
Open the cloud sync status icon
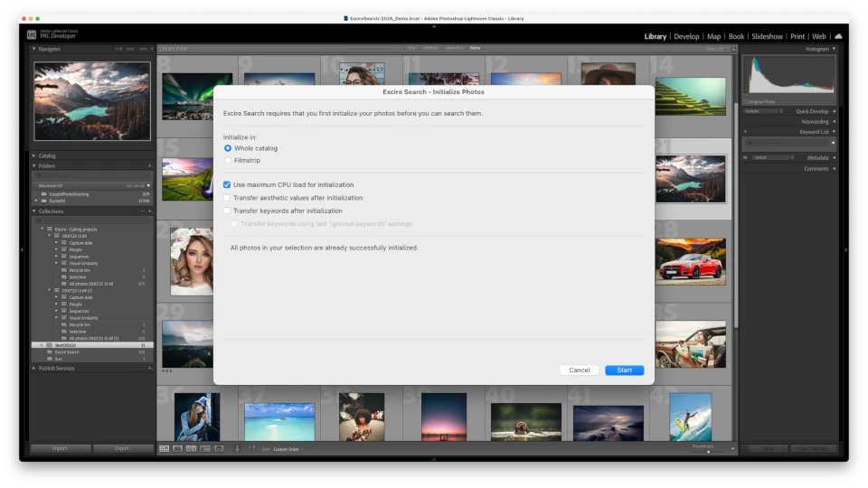pyautogui.click(x=838, y=36)
